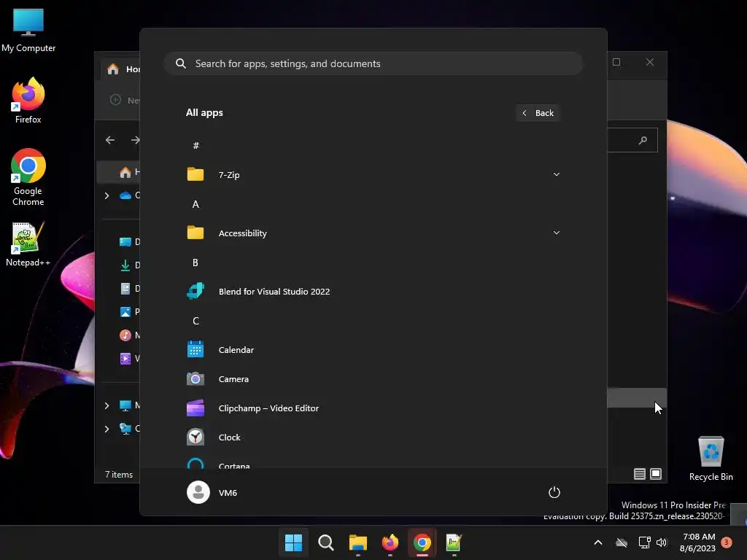This screenshot has height=560, width=747.
Task: Show hidden system tray icons
Action: 598,542
